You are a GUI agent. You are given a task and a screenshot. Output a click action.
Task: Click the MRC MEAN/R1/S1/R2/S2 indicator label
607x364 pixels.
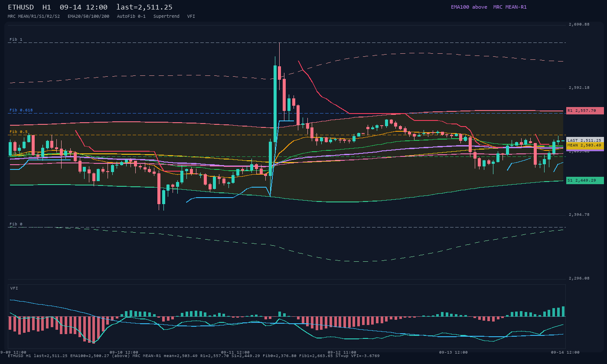coord(34,16)
